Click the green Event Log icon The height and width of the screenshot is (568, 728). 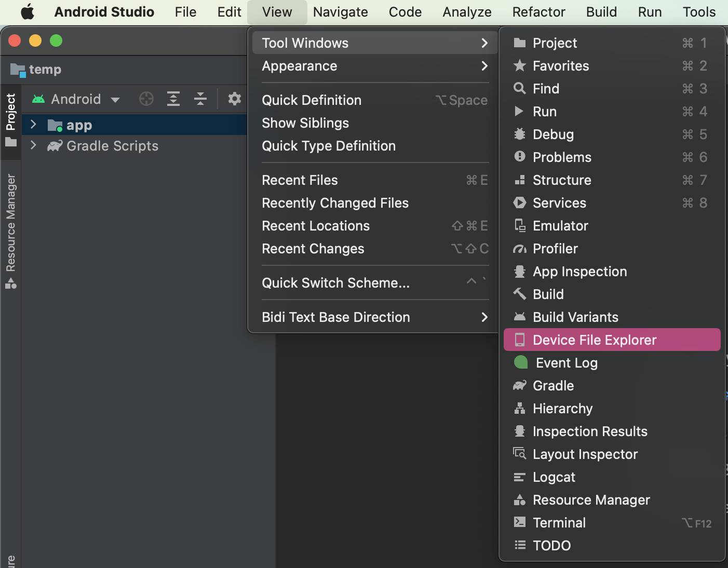(521, 362)
